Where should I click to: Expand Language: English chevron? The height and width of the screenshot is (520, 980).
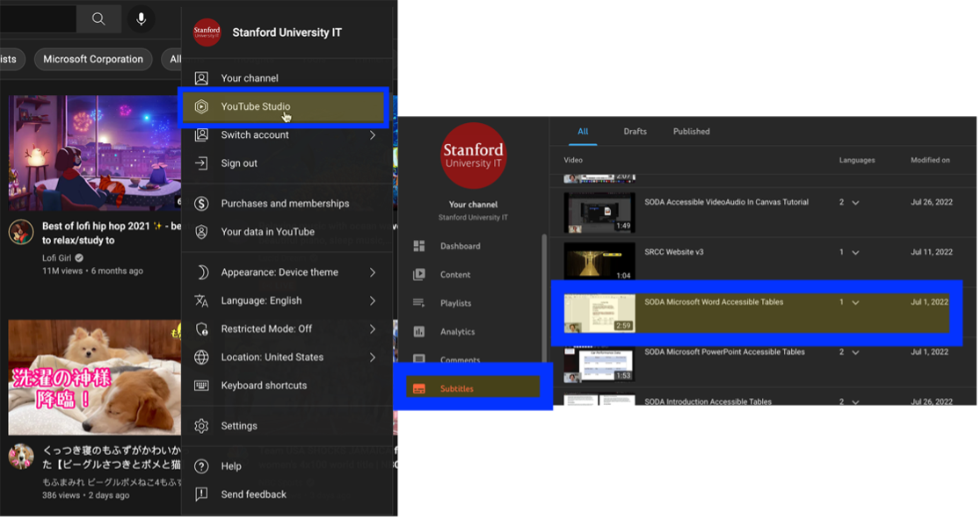[373, 301]
